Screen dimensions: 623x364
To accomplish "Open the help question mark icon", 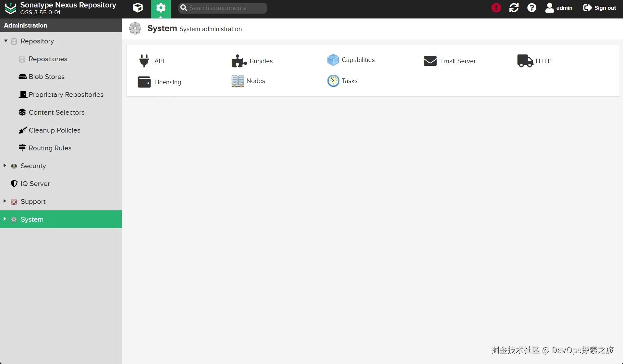I will pos(531,8).
